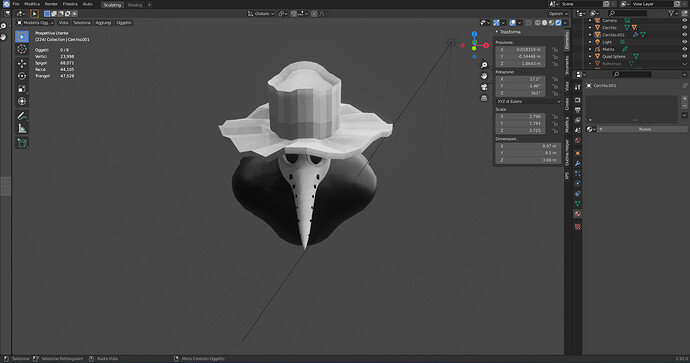690x363 pixels.
Task: Switch to the Shading workspace tab
Action: pyautogui.click(x=135, y=5)
